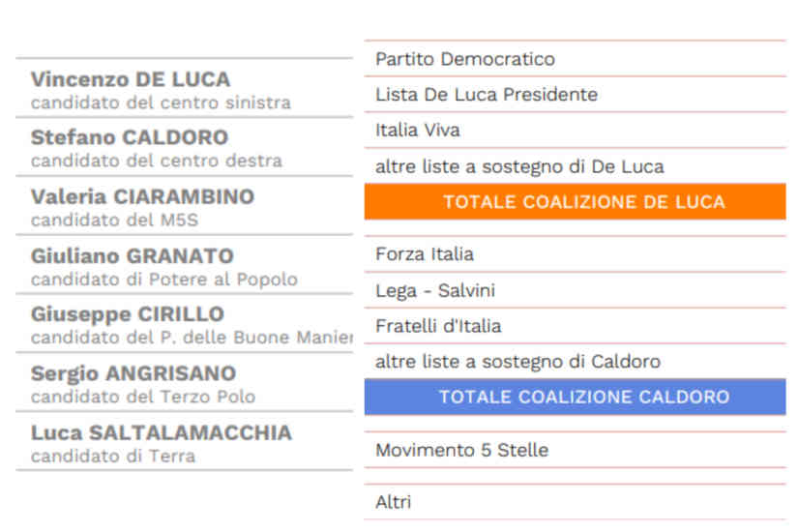Select candidate Stefano CALDORO row
798x532 pixels.
click(184, 147)
